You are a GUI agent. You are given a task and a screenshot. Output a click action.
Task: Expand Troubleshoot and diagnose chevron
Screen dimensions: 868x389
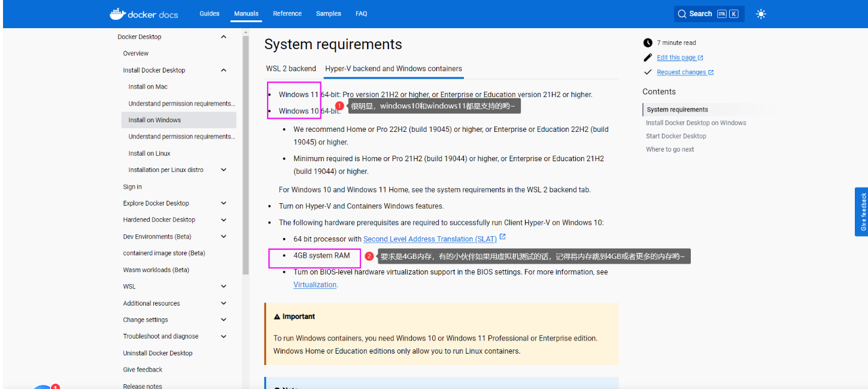click(223, 337)
